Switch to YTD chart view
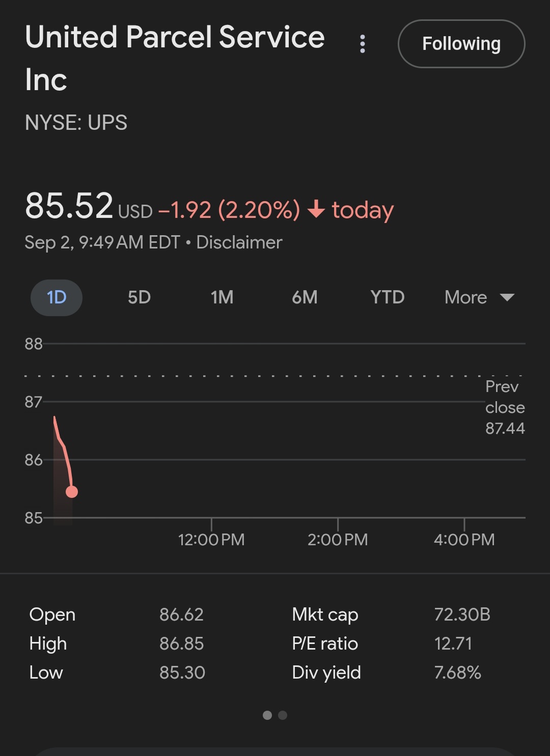This screenshot has height=756, width=550. click(387, 297)
